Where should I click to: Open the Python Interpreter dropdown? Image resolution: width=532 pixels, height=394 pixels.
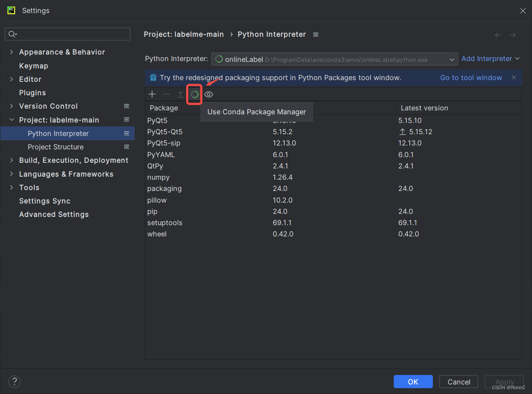point(335,59)
